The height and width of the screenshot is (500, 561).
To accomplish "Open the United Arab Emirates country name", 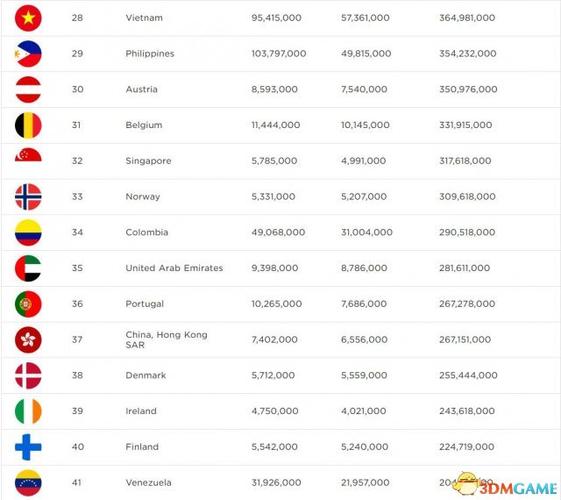I will pos(174,268).
